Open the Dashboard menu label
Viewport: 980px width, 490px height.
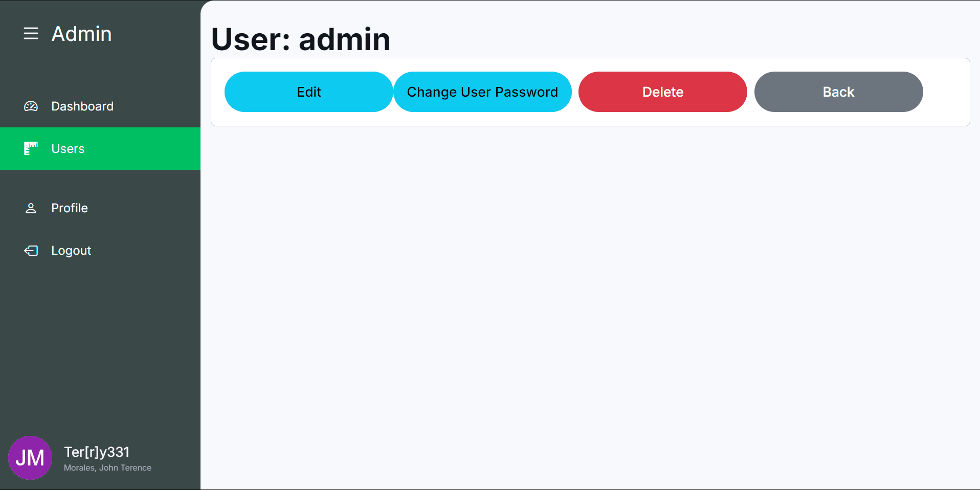82,106
